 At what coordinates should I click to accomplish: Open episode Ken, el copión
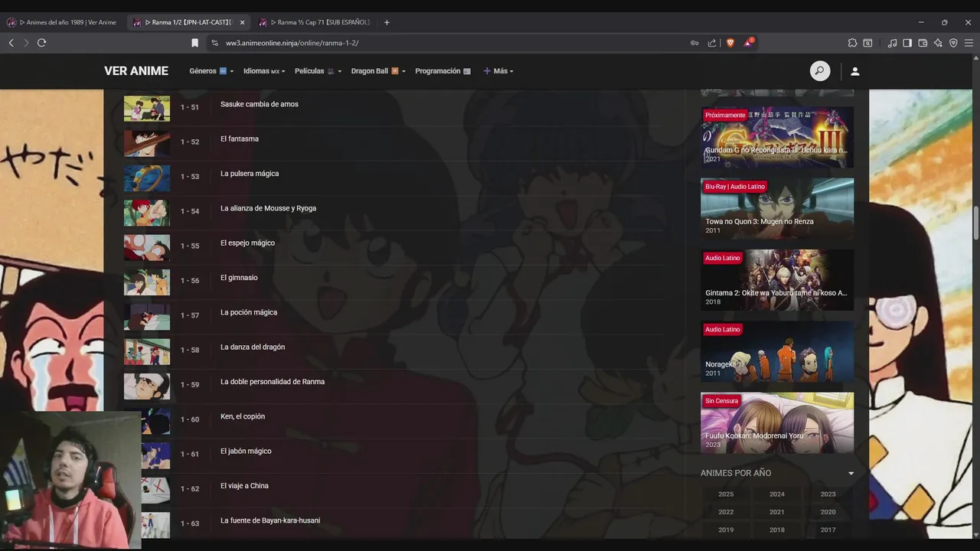click(x=243, y=416)
